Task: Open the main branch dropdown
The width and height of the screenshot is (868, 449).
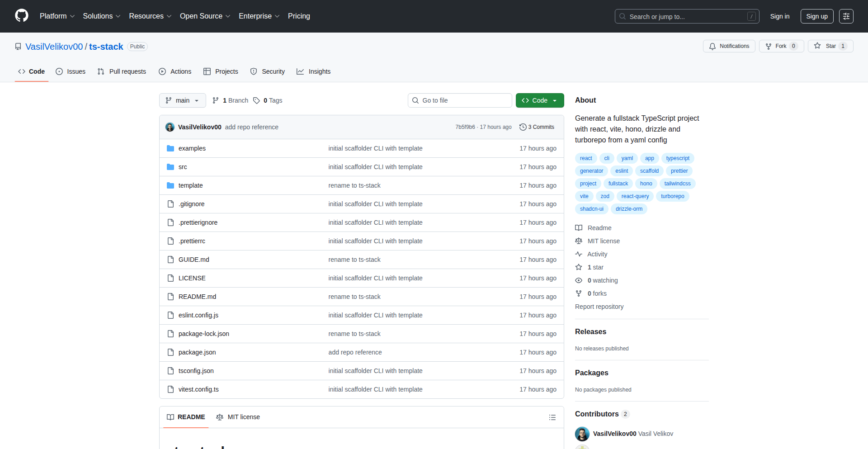Action: click(x=182, y=100)
